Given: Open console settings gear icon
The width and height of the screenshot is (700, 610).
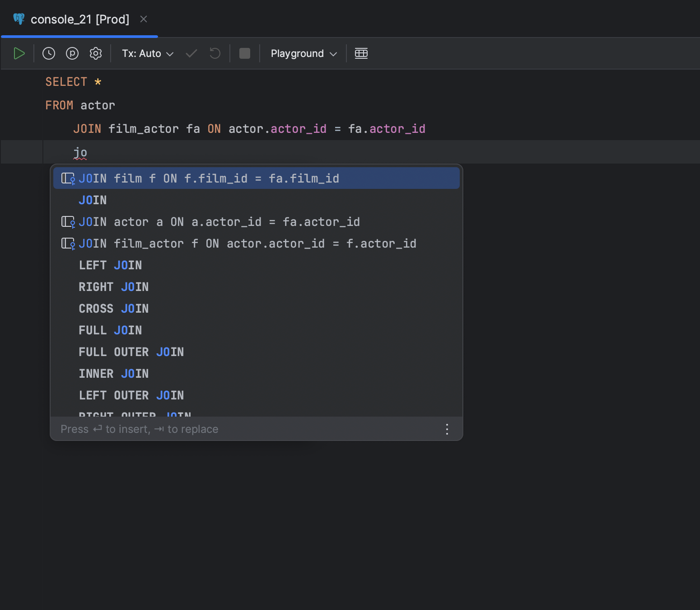Looking at the screenshot, I should 96,53.
